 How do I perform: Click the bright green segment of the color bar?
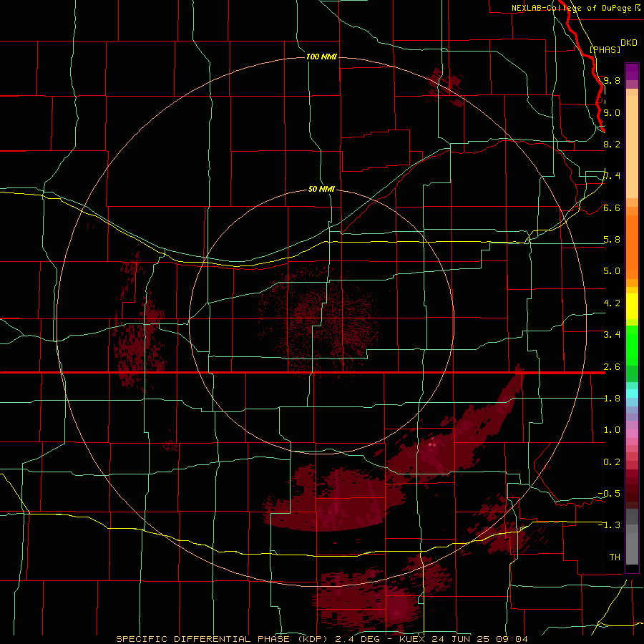coord(632,346)
